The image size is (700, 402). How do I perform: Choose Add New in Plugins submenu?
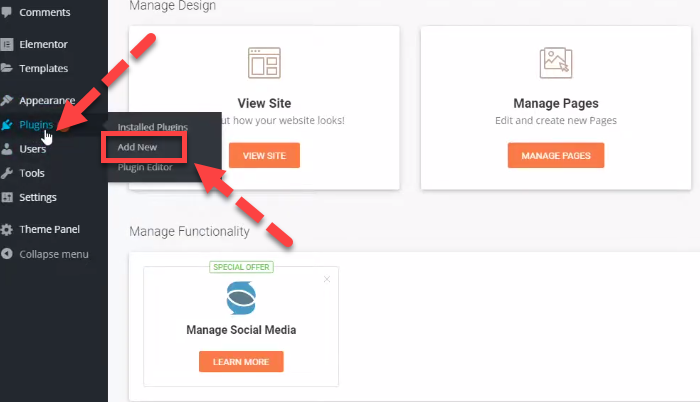pos(137,147)
